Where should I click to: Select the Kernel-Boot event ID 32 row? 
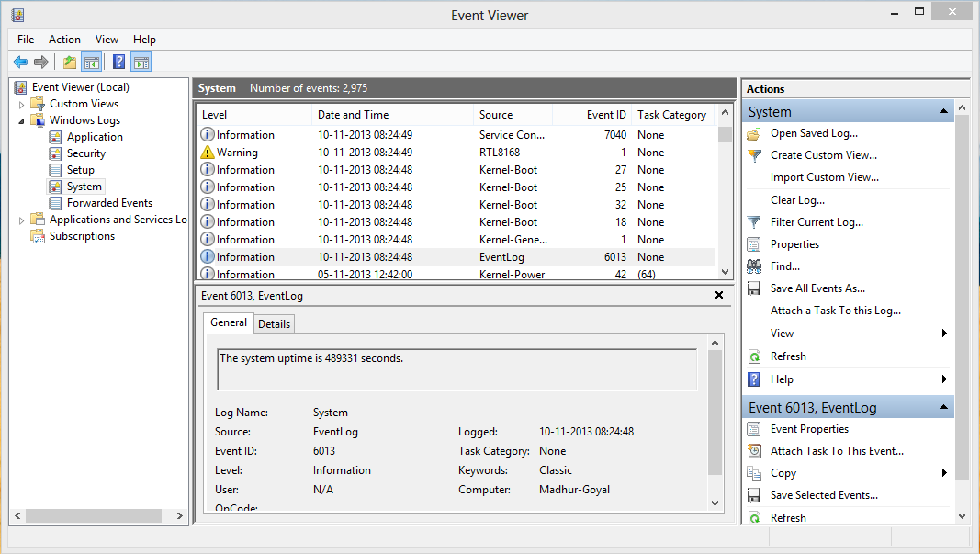pyautogui.click(x=456, y=205)
